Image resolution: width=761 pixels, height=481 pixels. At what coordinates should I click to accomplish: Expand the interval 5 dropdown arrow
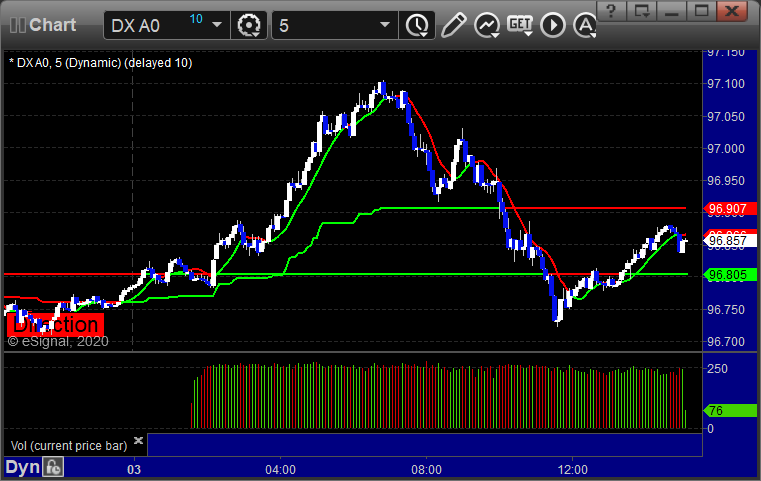[x=385, y=25]
